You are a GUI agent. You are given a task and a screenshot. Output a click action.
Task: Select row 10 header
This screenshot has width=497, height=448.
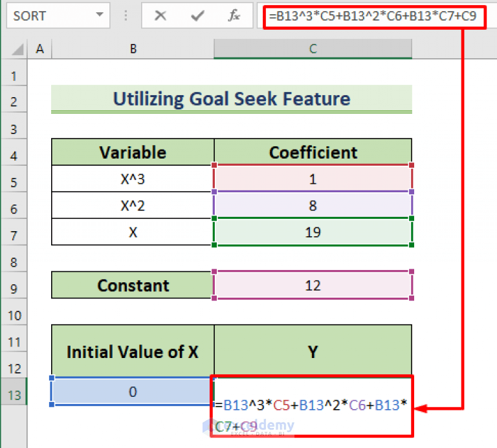click(14, 312)
